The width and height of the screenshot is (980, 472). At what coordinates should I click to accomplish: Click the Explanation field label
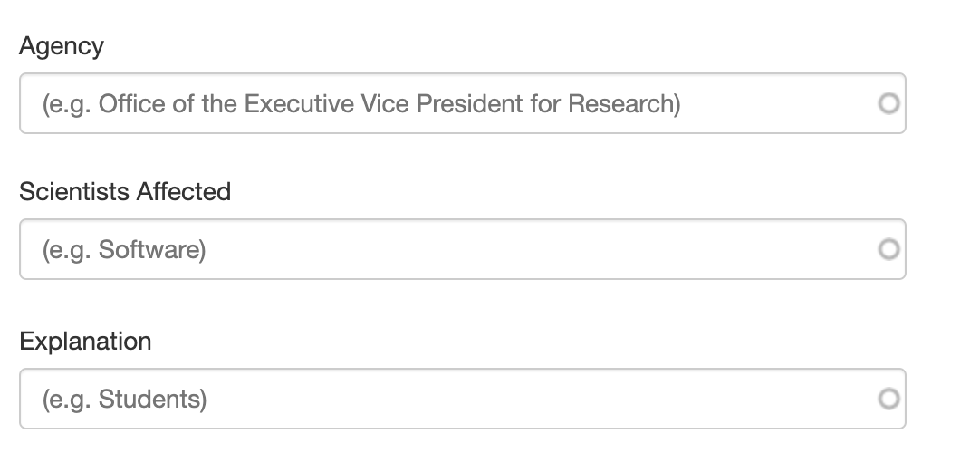pyautogui.click(x=85, y=342)
